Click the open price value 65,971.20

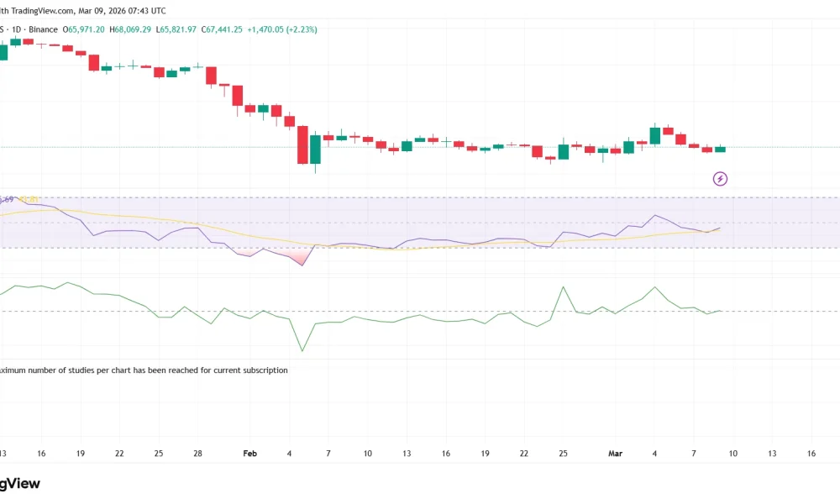[82, 28]
